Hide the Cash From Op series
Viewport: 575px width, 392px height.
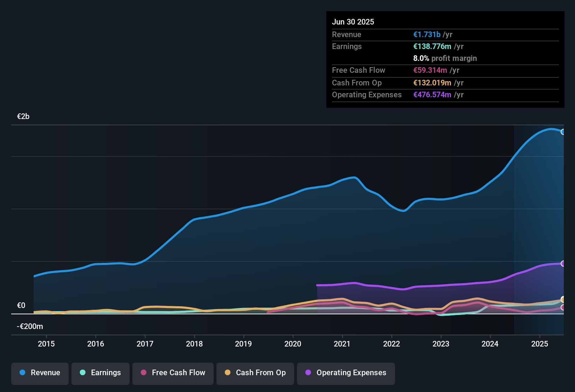point(255,373)
